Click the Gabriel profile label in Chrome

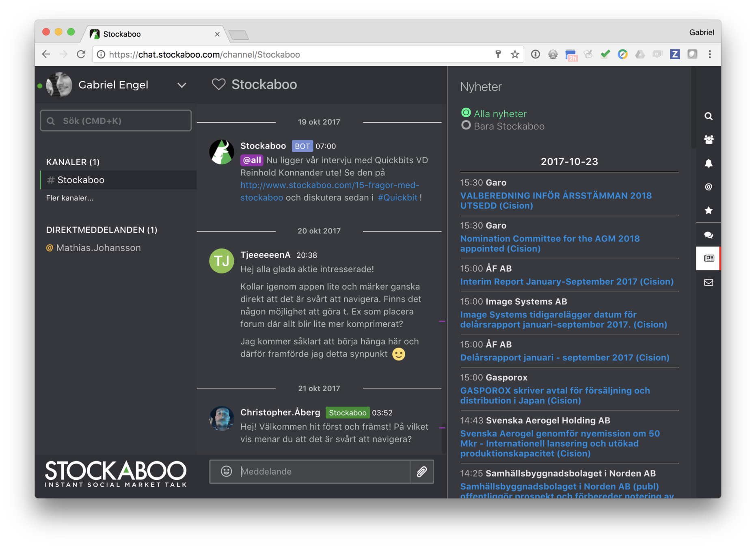[701, 32]
